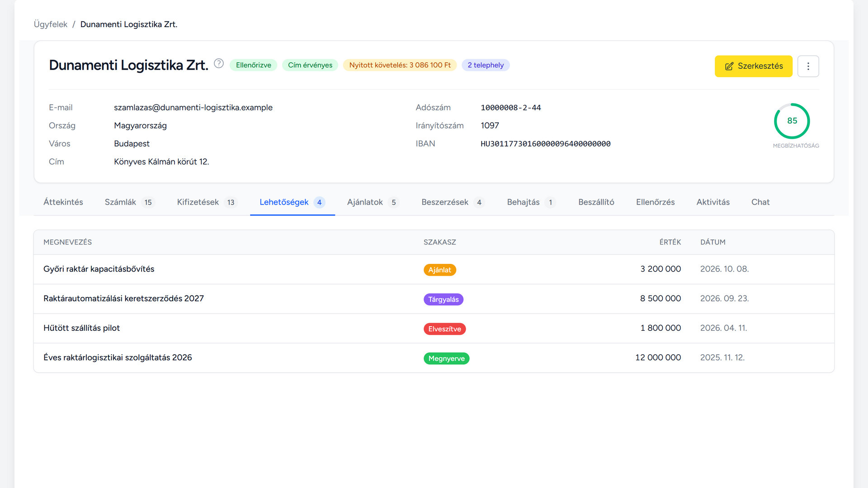The width and height of the screenshot is (868, 488).
Task: Click the date 2025. 11. 12.
Action: 722,358
